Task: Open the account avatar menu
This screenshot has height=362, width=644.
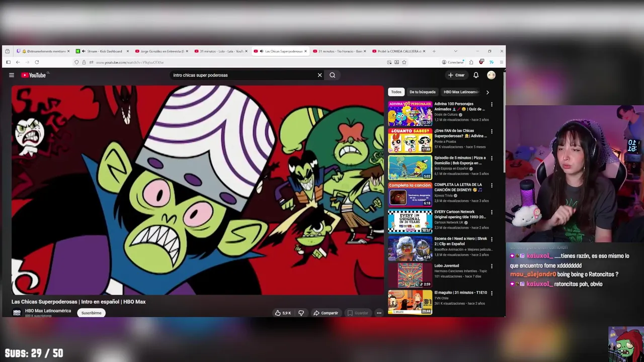Action: tap(491, 75)
